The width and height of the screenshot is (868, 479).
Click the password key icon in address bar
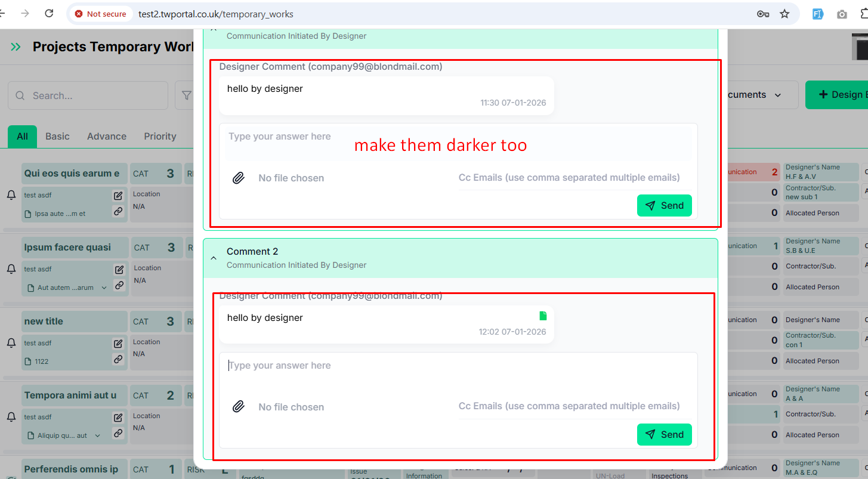[x=762, y=14]
